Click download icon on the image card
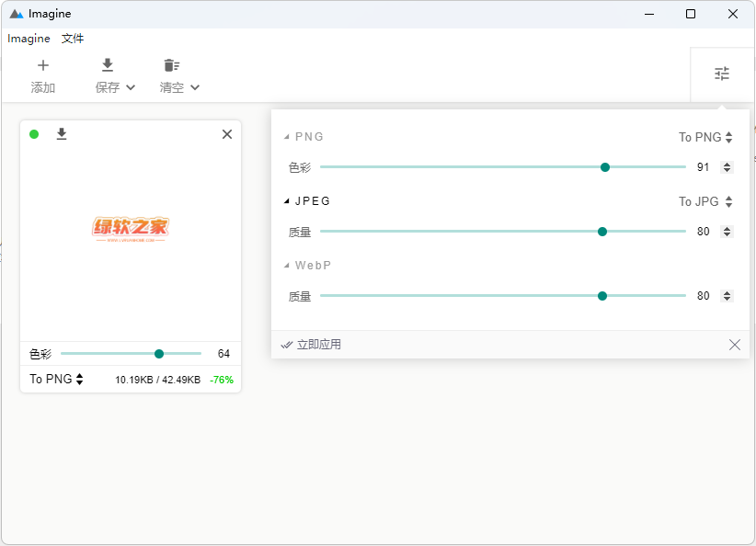Image resolution: width=756 pixels, height=546 pixels. coord(62,134)
